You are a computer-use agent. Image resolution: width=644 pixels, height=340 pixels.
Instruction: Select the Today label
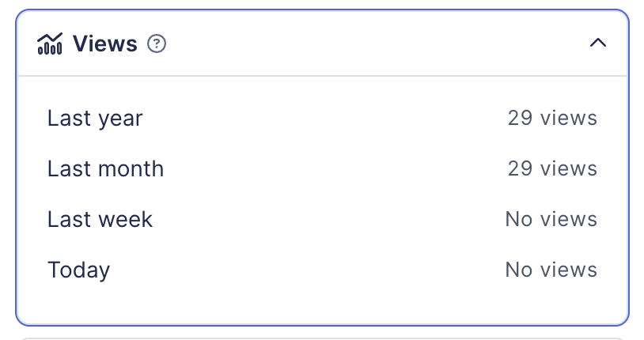pyautogui.click(x=78, y=270)
